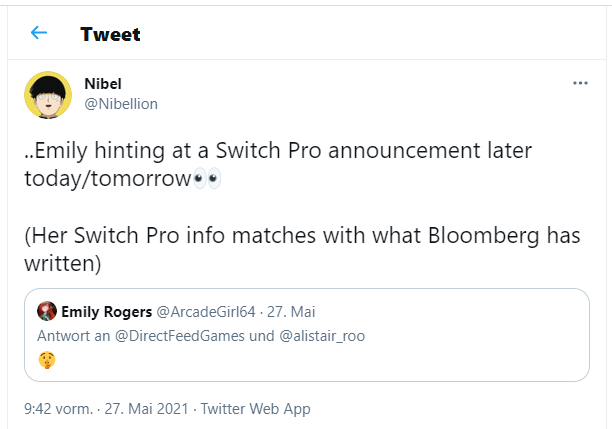Click the Bloomberg parenthetical tweet text
Screen dimensions: 612x429
click(300, 237)
